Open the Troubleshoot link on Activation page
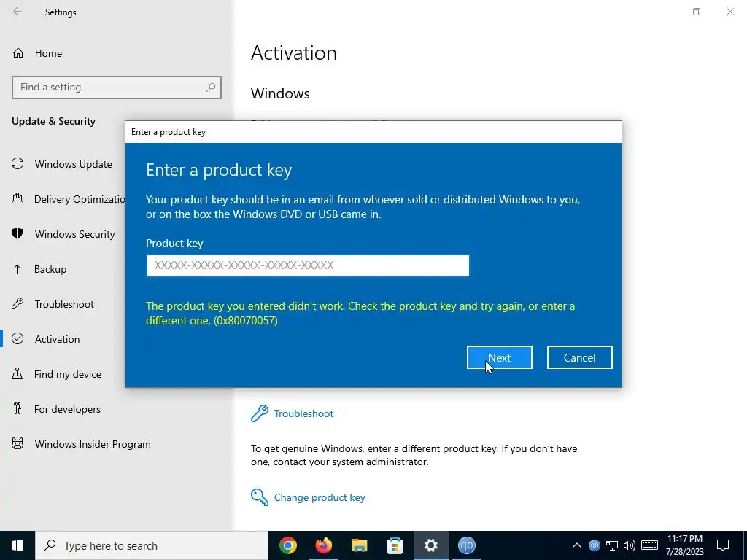Screen dimensions: 747x560 click(303, 413)
